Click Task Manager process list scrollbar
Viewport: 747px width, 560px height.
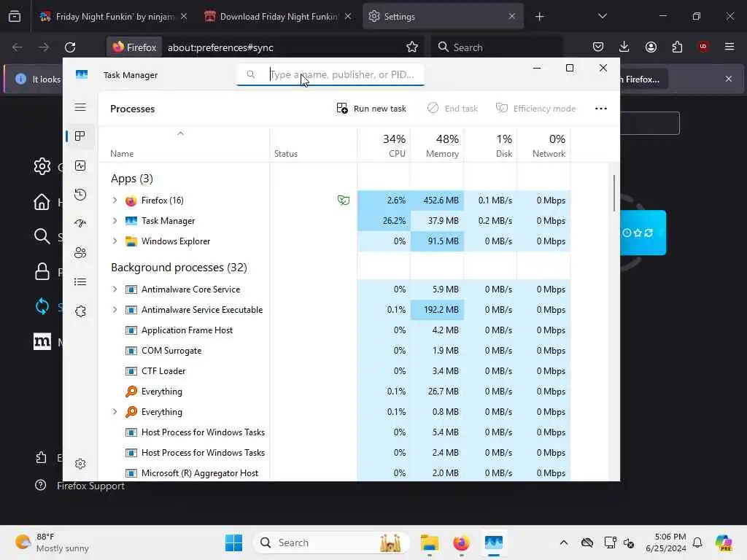614,193
